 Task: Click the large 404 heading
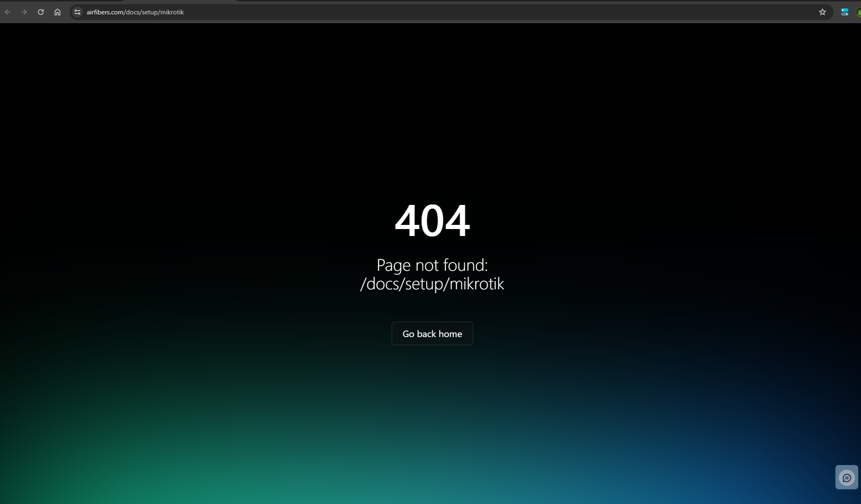tap(432, 221)
